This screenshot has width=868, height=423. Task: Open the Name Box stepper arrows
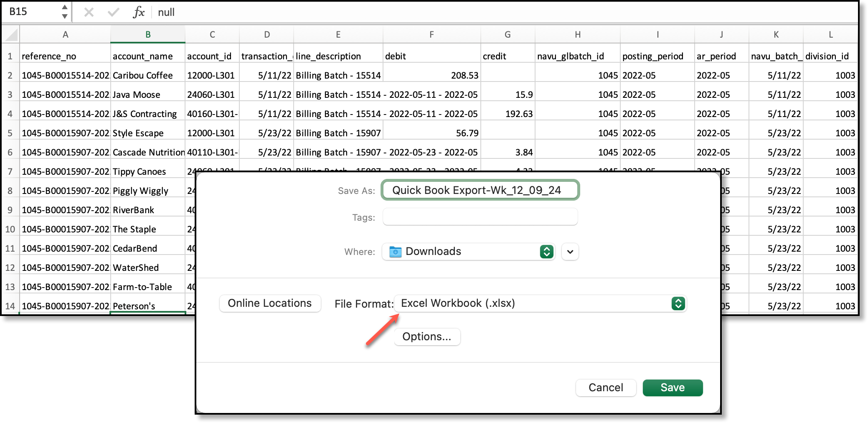click(64, 12)
